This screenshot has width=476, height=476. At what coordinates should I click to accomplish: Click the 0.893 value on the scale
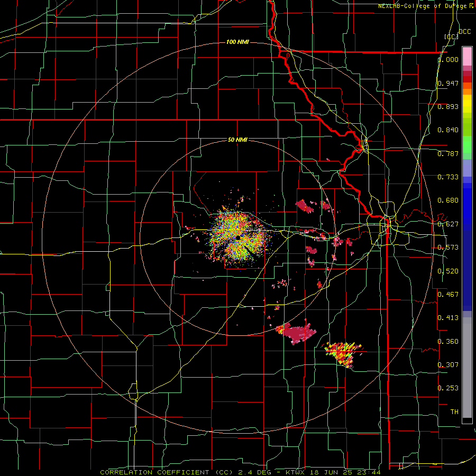pos(448,106)
